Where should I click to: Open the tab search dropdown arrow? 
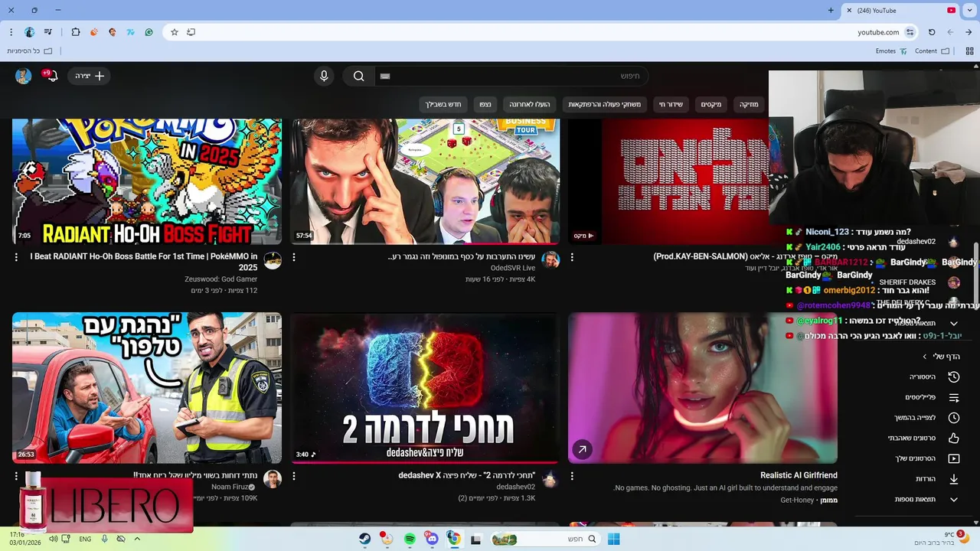pyautogui.click(x=969, y=10)
